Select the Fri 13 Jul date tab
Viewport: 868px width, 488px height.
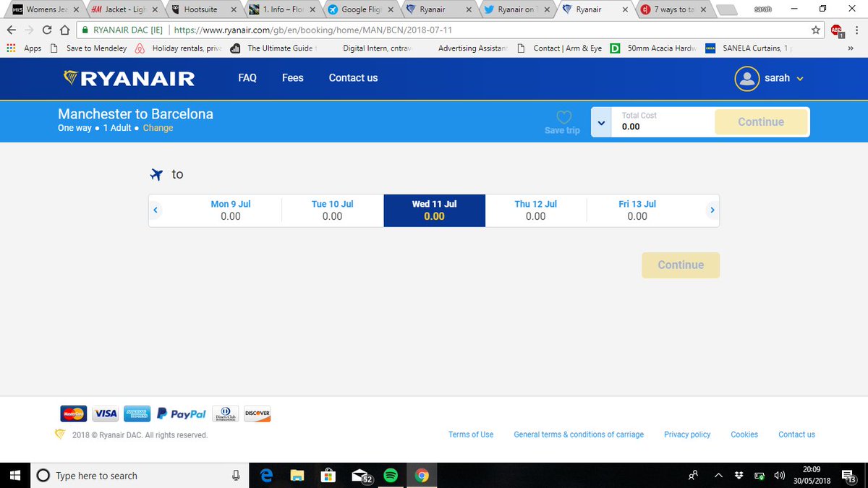tap(637, 210)
